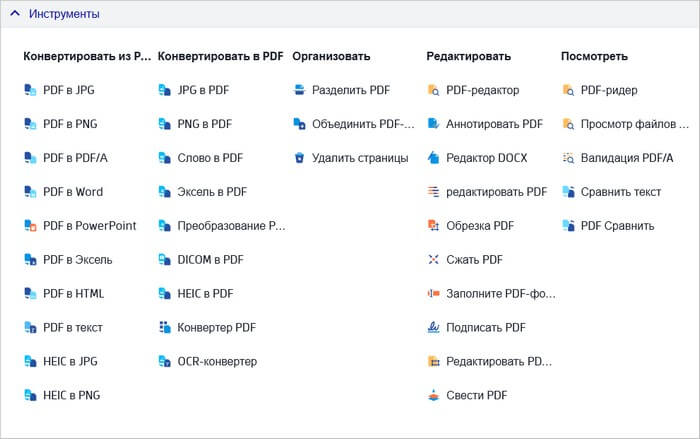Click the Валидация PDF/A icon
Viewport: 700px width, 439px height.
[x=568, y=158]
